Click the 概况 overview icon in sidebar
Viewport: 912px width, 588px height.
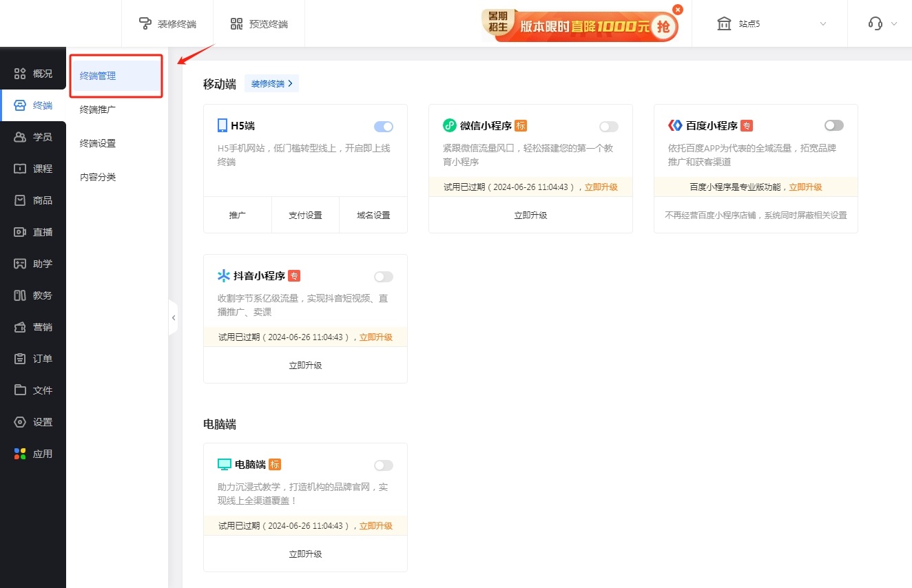pos(20,74)
